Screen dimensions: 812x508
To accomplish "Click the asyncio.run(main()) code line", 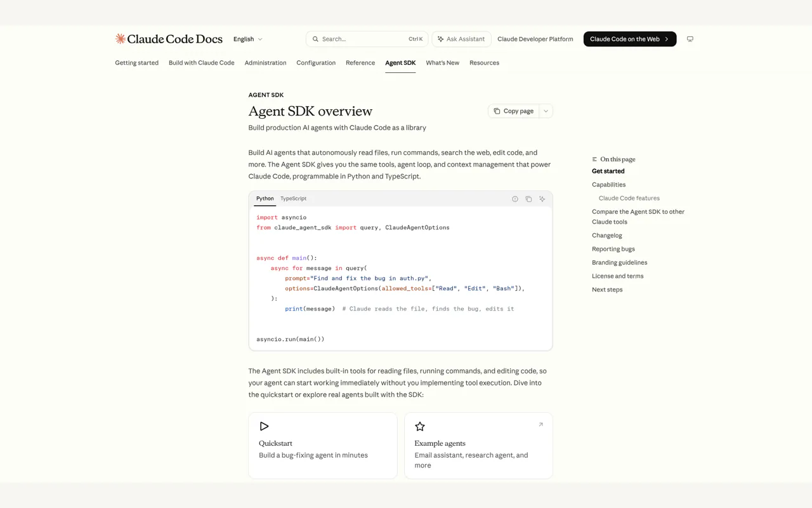I will pyautogui.click(x=291, y=339).
